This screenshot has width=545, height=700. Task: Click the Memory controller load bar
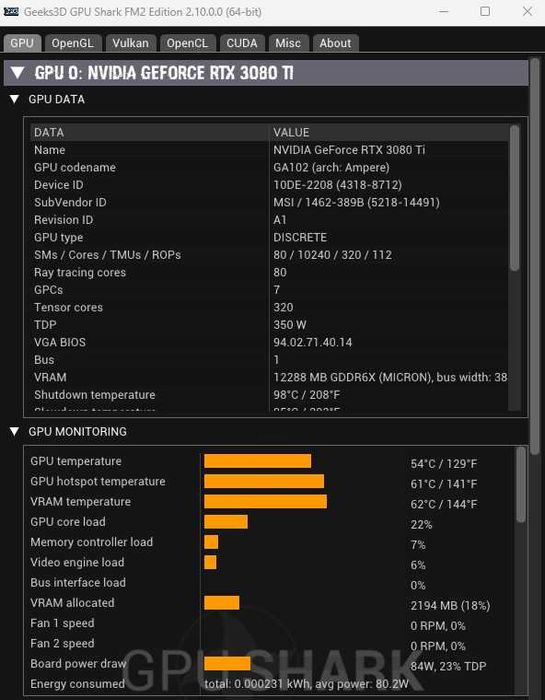click(211, 542)
